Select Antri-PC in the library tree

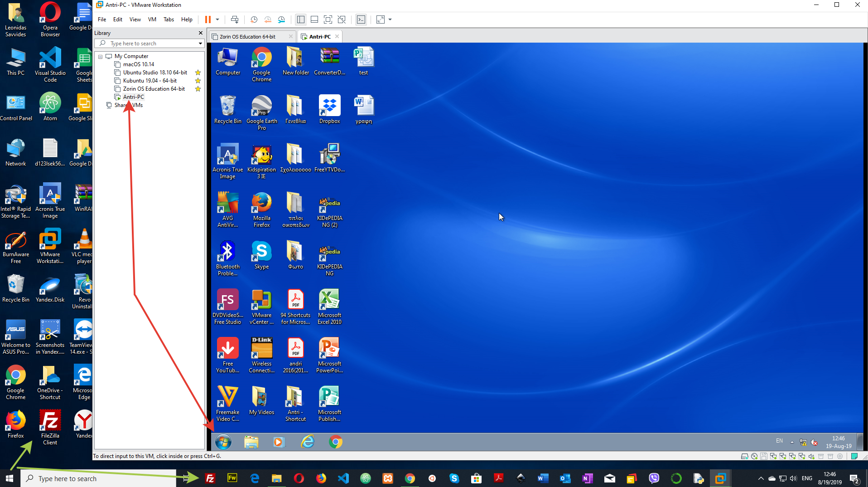pyautogui.click(x=134, y=97)
